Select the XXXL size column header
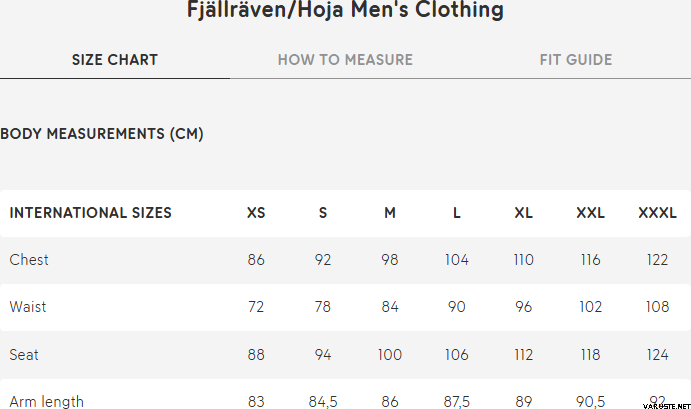This screenshot has height=409, width=691. click(657, 213)
